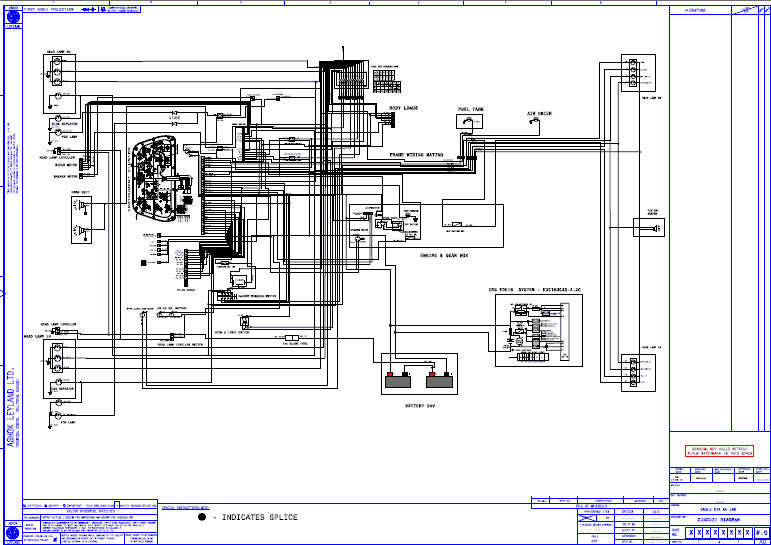Select the Fuel Tank sender symbol
Viewport: 771px width, 545px height.
pyautogui.click(x=469, y=122)
